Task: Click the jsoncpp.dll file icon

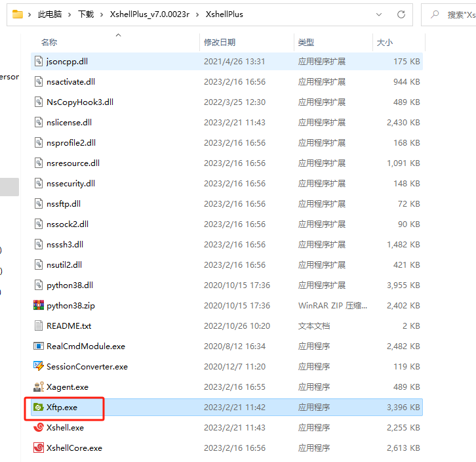Action: point(39,61)
